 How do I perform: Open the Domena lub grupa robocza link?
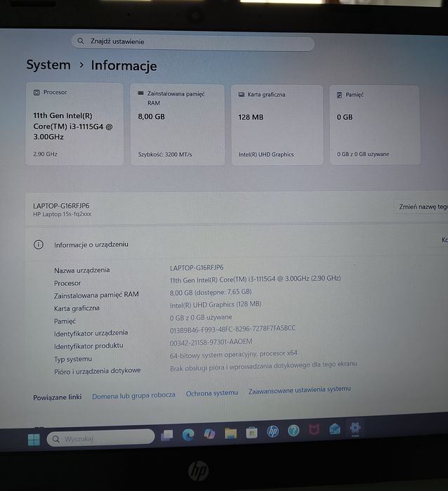[x=133, y=395]
